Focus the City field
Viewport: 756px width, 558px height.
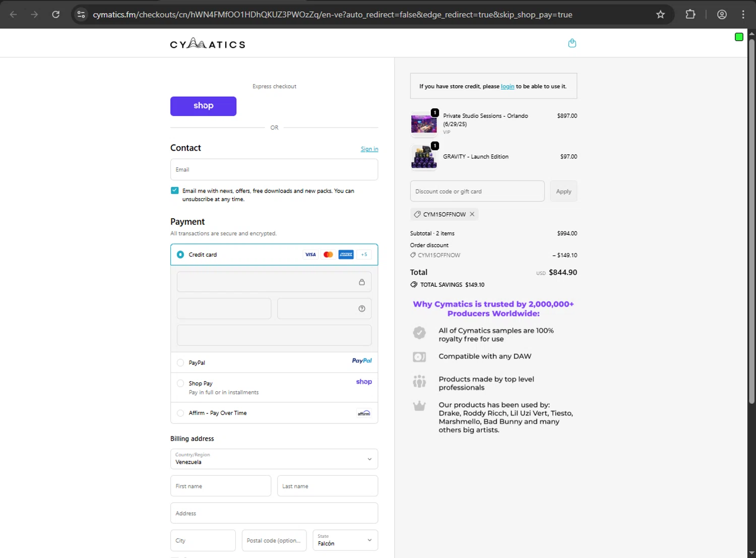point(203,540)
